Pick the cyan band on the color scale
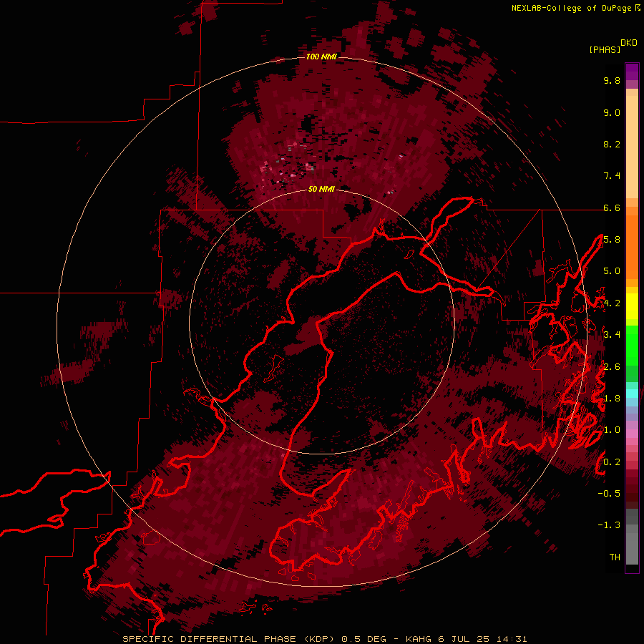644x644 pixels. (x=632, y=393)
